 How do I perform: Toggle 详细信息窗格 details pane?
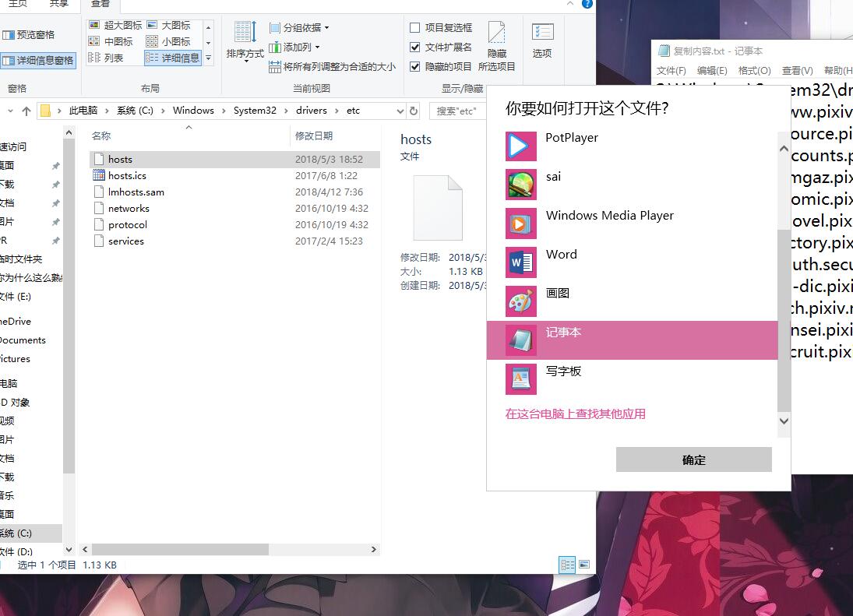pyautogui.click(x=38, y=60)
